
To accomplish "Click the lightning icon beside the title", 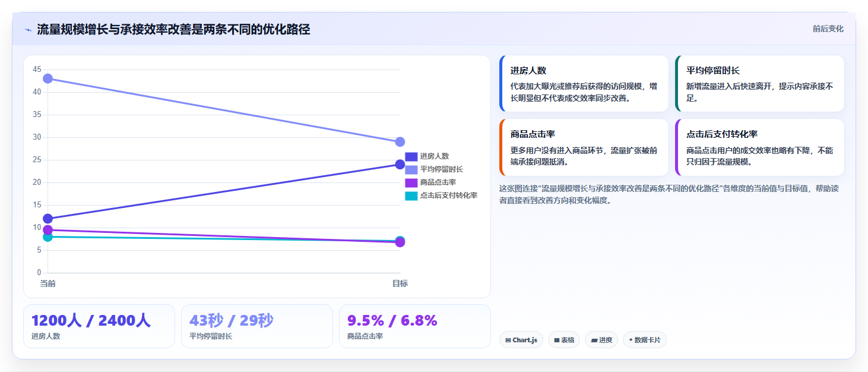I will pos(28,30).
